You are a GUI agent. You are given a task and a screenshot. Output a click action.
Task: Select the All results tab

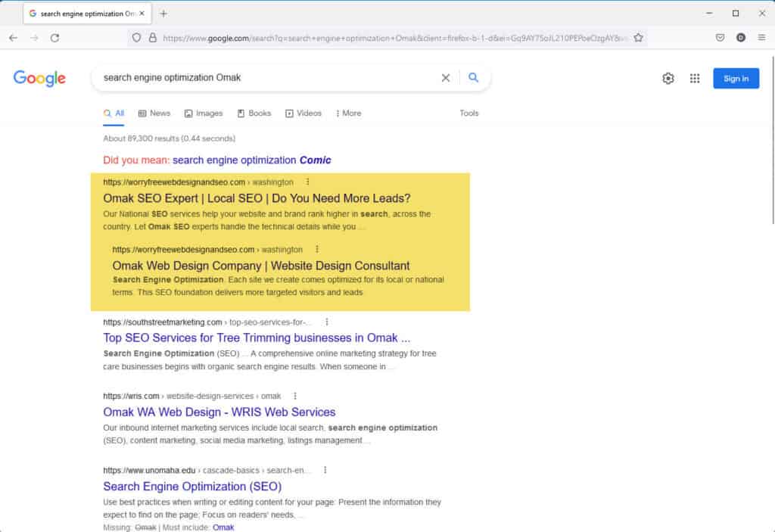(114, 114)
